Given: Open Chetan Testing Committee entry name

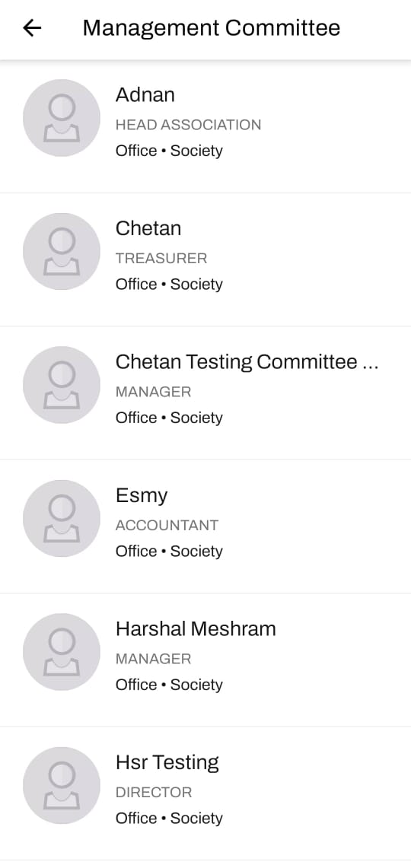Looking at the screenshot, I should pos(247,361).
